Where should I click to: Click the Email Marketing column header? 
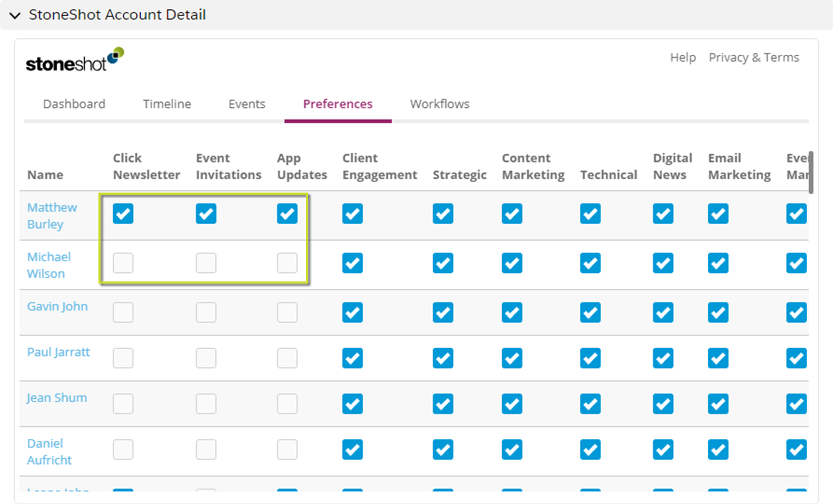[739, 166]
